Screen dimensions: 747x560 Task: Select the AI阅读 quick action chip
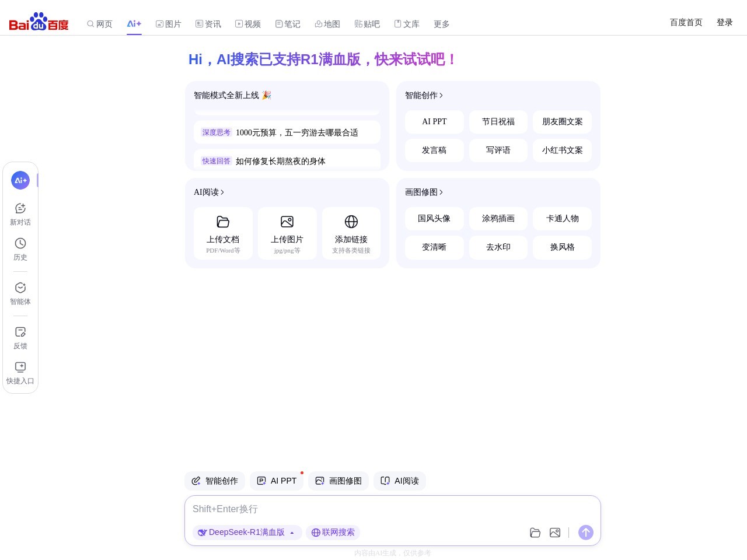[x=400, y=481]
